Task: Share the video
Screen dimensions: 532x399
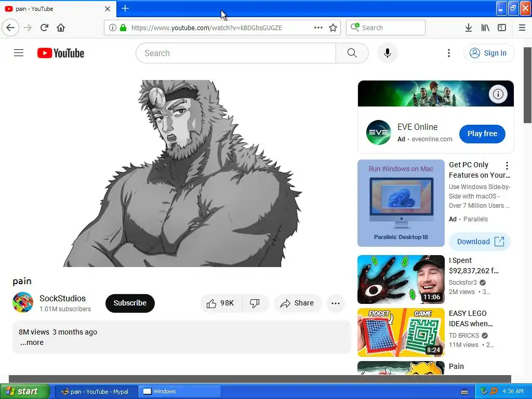Action: [297, 303]
